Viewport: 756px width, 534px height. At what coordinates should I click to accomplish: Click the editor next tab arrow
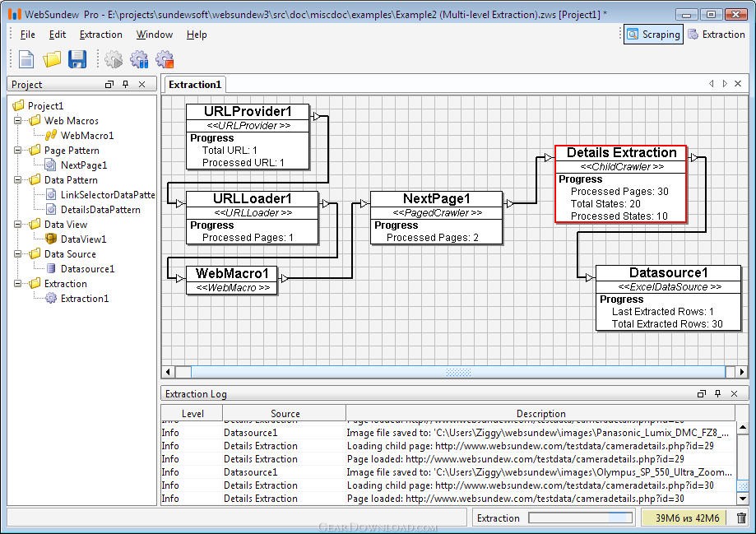725,84
